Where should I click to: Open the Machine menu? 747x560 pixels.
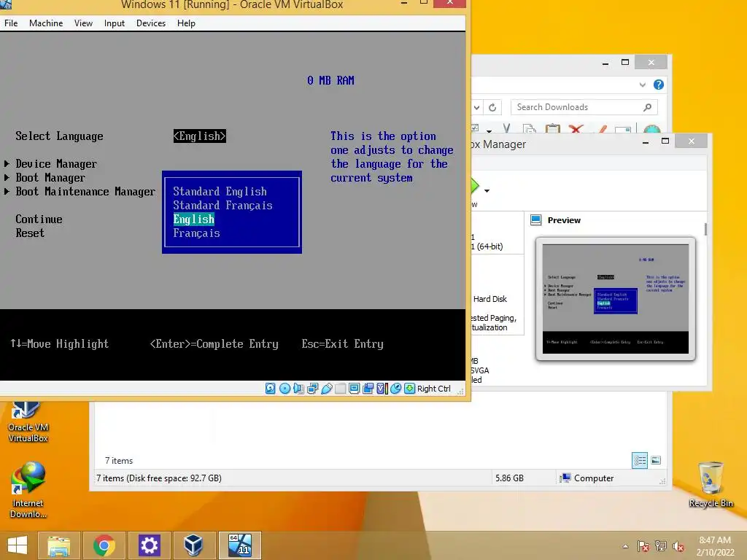(46, 23)
